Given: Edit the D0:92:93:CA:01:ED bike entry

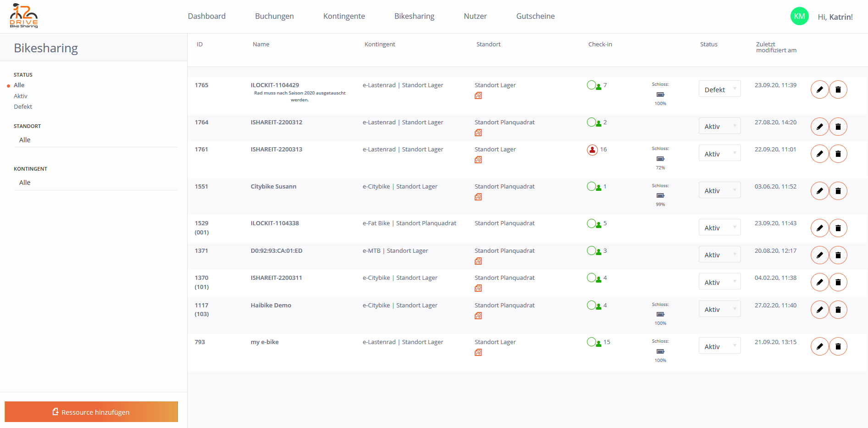Looking at the screenshot, I should tap(819, 255).
